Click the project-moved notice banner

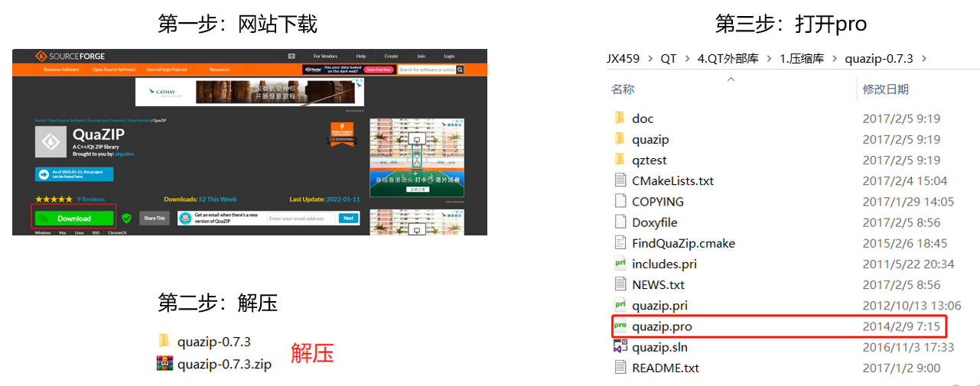click(74, 174)
